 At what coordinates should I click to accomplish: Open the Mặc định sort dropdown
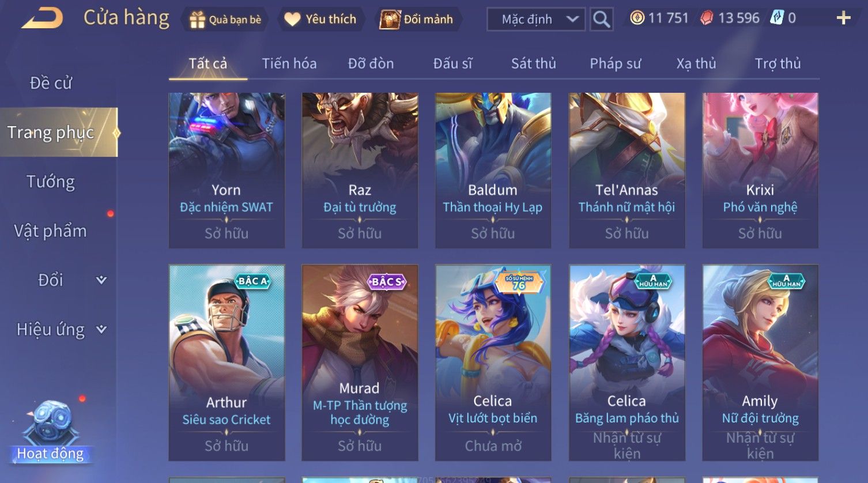point(536,19)
